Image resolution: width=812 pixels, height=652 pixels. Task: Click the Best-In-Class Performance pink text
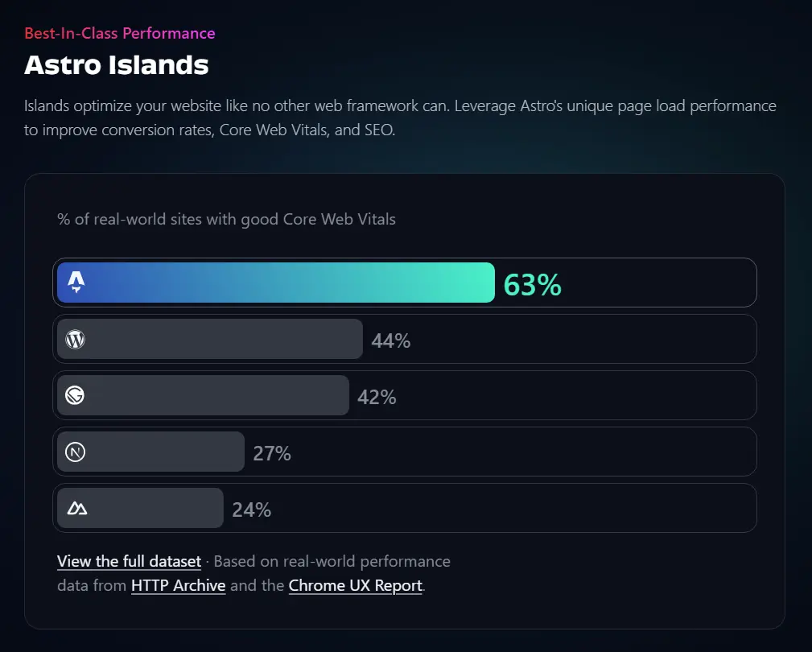tap(120, 33)
